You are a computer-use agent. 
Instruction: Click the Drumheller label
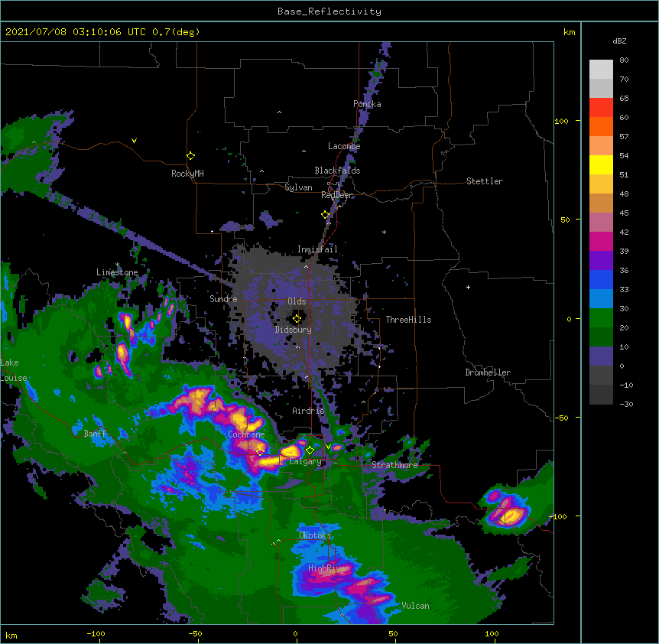click(488, 372)
